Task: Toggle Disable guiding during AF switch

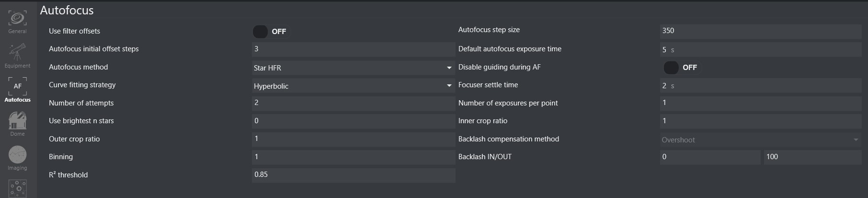Action: click(680, 68)
